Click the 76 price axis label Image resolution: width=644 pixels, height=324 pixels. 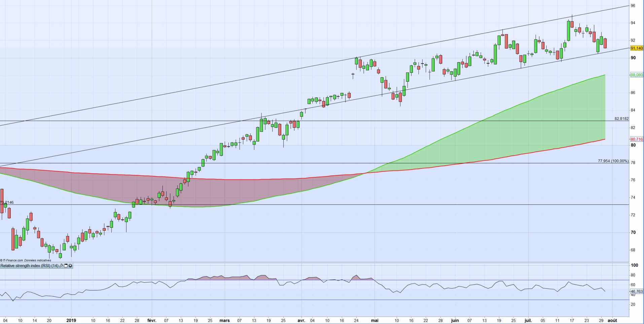pos(633,180)
